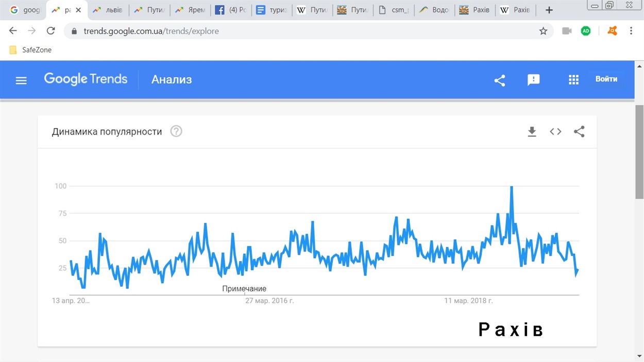Open a new browser tab
This screenshot has width=644, height=362.
tap(549, 10)
